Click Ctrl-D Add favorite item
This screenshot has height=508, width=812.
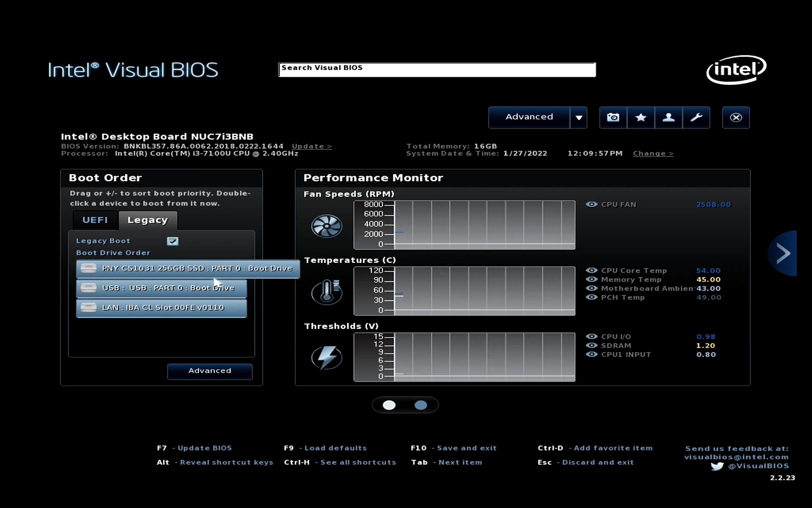pyautogui.click(x=595, y=448)
